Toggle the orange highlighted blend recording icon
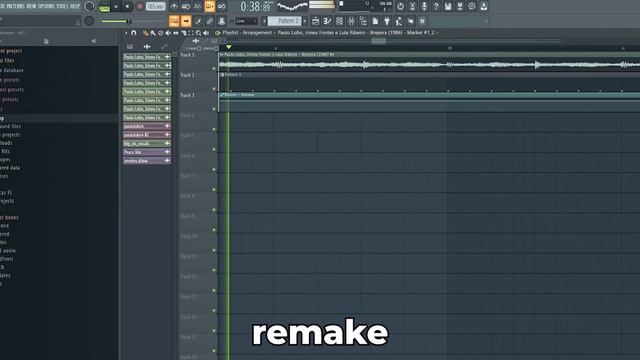Viewport: 640px width, 360px height. 210,6
